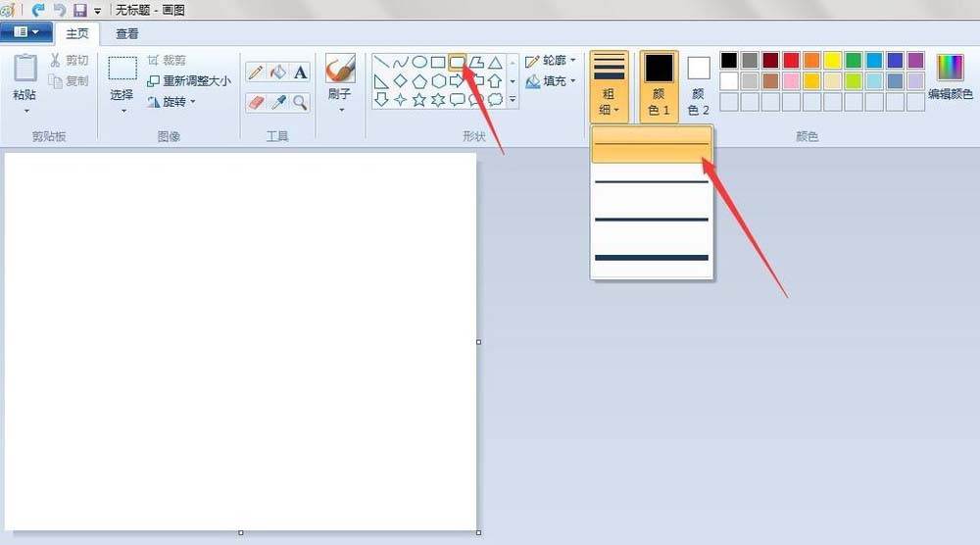
Task: Choose the Five-point star shape
Action: 419,99
